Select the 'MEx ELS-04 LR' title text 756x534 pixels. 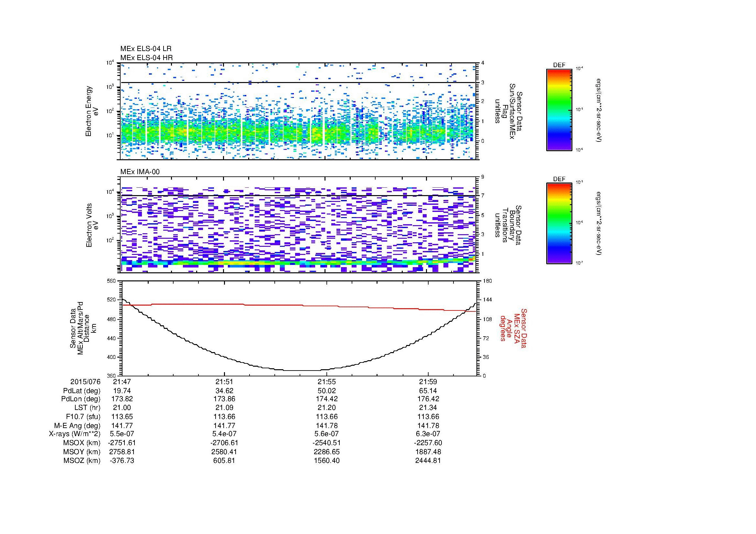pos(146,49)
